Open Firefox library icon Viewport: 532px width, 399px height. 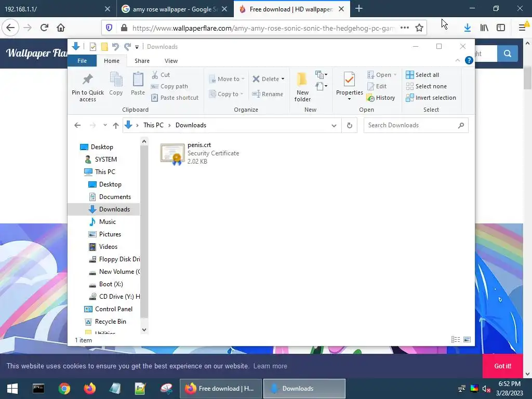(x=484, y=28)
